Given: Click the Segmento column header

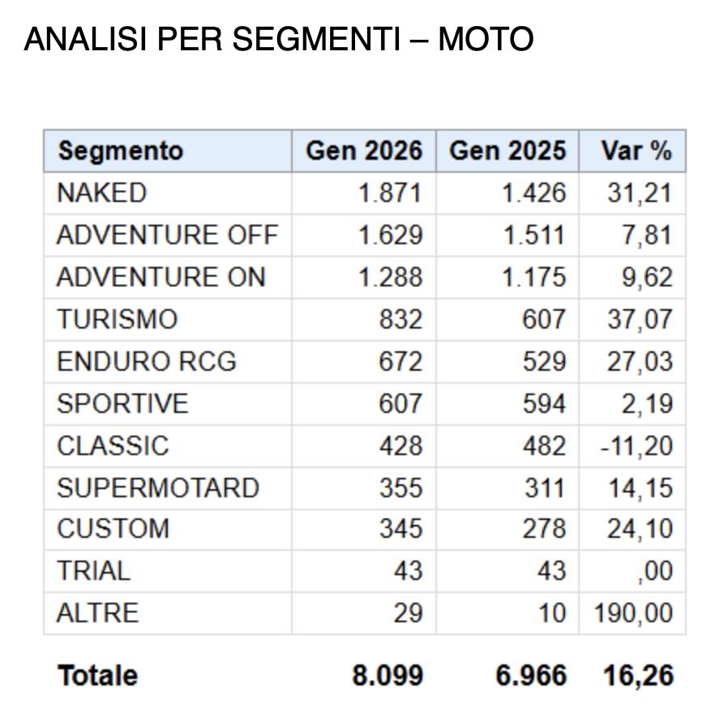Looking at the screenshot, I should [x=120, y=151].
